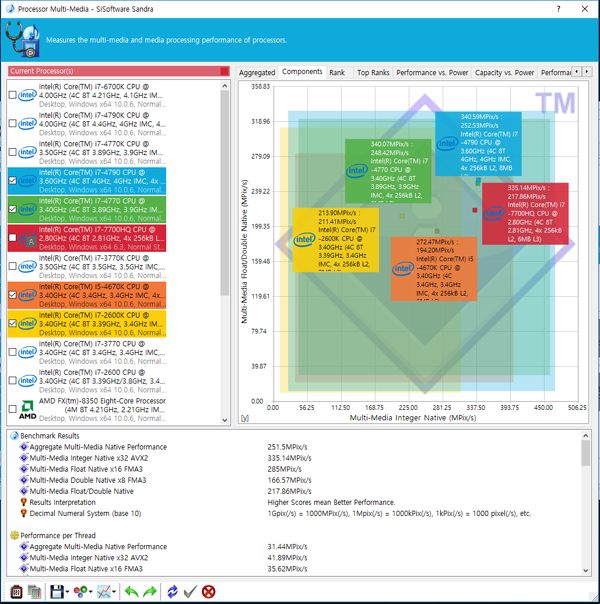Click the processor list vertical scrollbar thumb

225,193
